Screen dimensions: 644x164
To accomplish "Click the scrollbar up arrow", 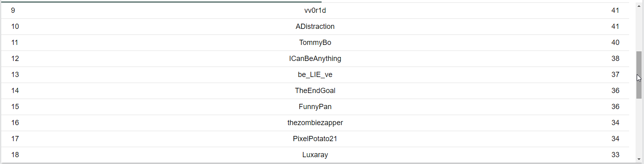I will point(639,6).
